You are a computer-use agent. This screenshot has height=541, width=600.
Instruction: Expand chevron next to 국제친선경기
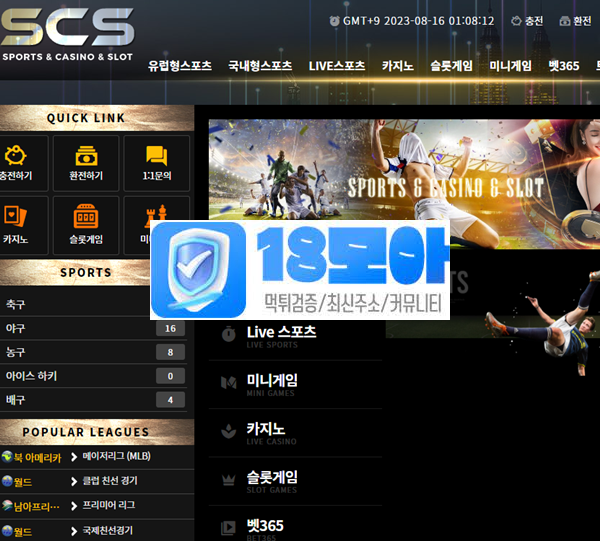tap(74, 531)
